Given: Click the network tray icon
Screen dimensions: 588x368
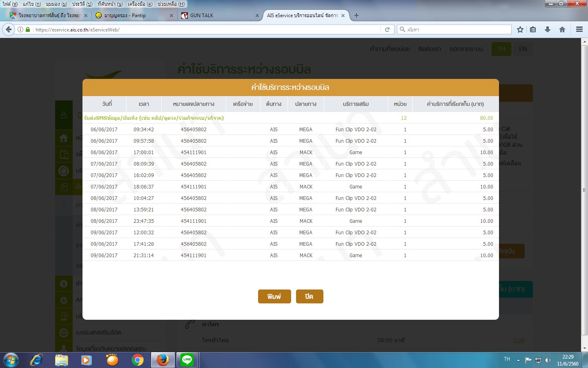Looking at the screenshot, I should click(x=538, y=360).
